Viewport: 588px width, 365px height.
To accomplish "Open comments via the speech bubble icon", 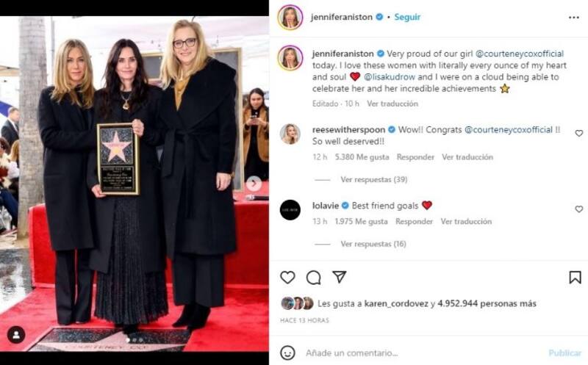I will tap(313, 278).
